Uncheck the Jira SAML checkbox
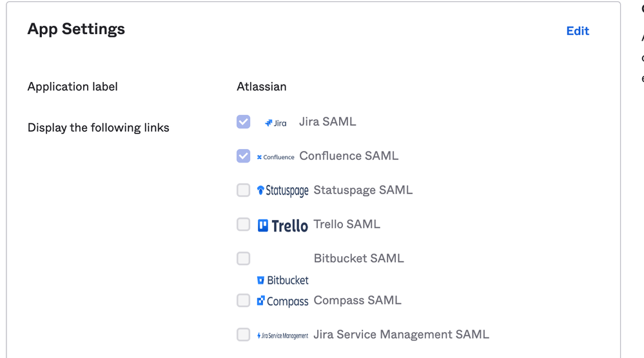644x358 pixels. coord(243,122)
